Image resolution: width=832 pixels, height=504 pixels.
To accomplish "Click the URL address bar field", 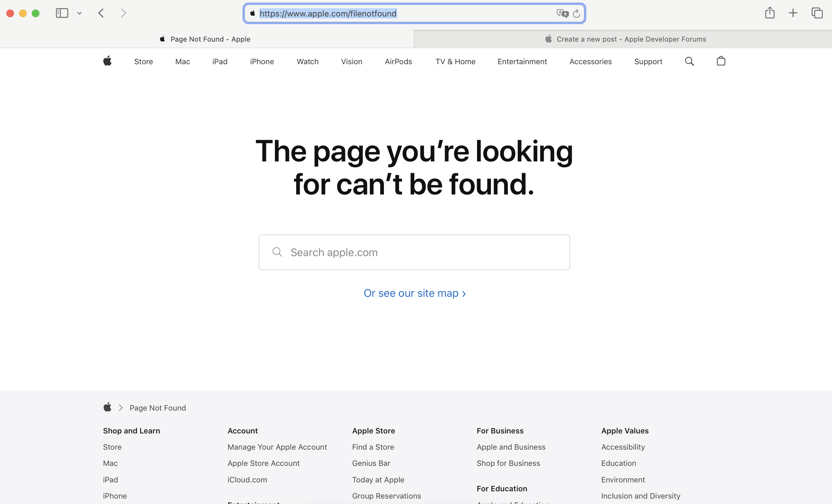I will coord(414,13).
